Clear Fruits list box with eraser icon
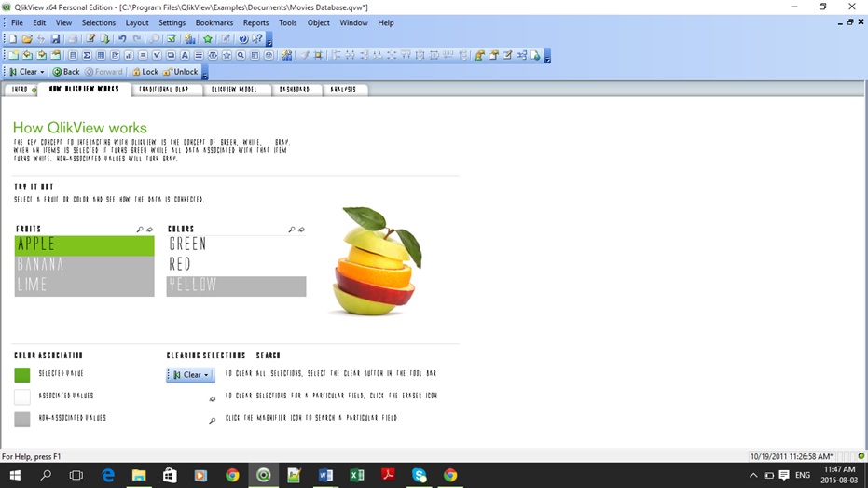 pyautogui.click(x=149, y=230)
